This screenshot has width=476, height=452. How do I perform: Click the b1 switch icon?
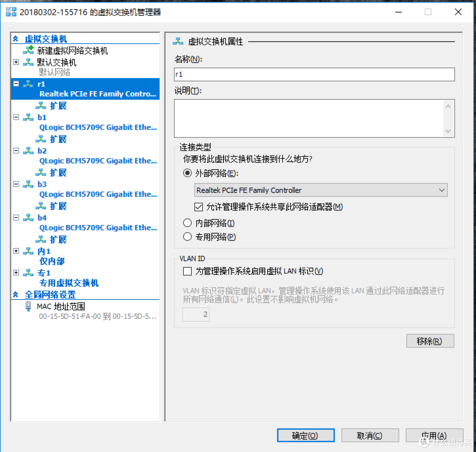coord(29,117)
